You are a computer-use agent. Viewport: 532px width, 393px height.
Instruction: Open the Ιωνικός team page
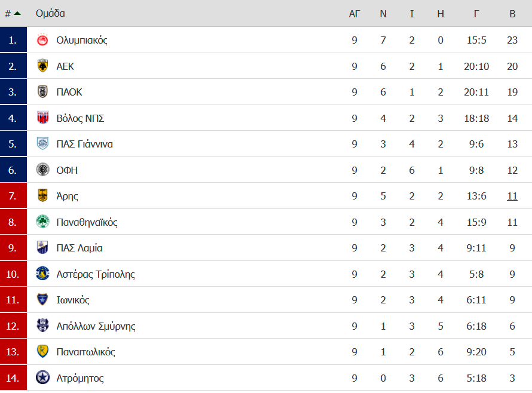pyautogui.click(x=73, y=300)
